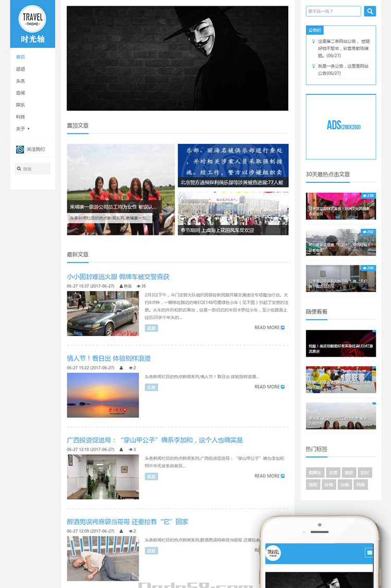Focus the 要不找一找 search field
This screenshot has height=588, width=391.
(333, 11)
